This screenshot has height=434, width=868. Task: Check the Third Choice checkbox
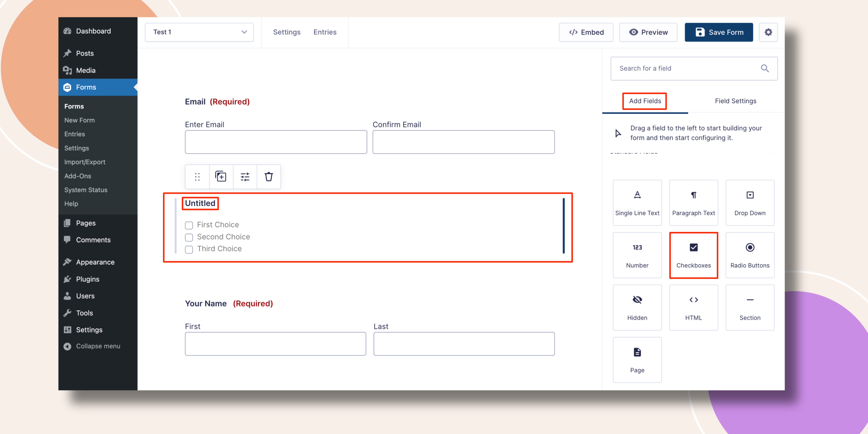[x=189, y=249]
